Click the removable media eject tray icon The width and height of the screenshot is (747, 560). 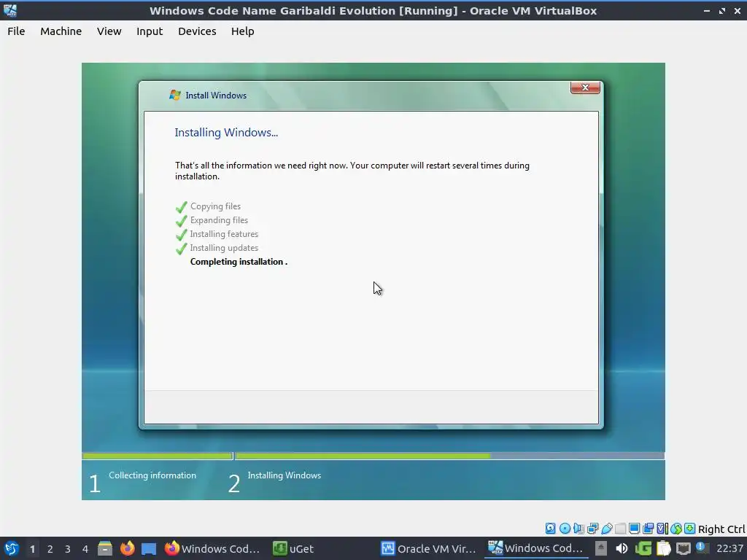[601, 548]
